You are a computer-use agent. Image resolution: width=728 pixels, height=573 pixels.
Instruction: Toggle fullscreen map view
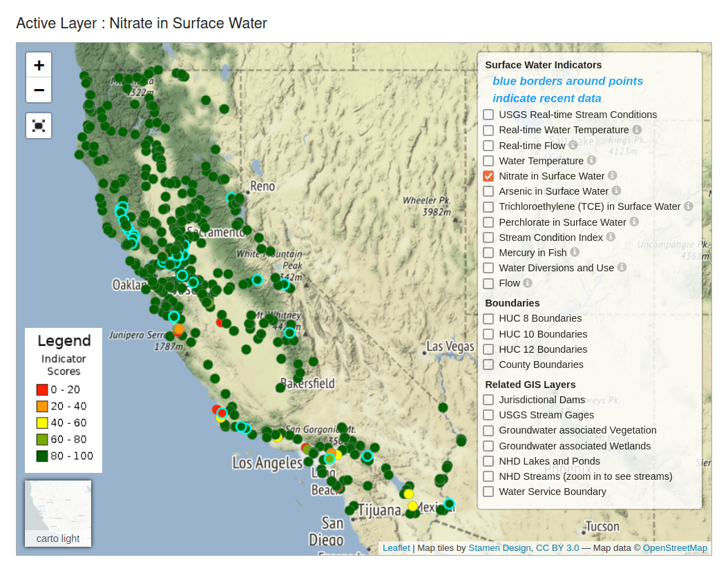pos(39,126)
